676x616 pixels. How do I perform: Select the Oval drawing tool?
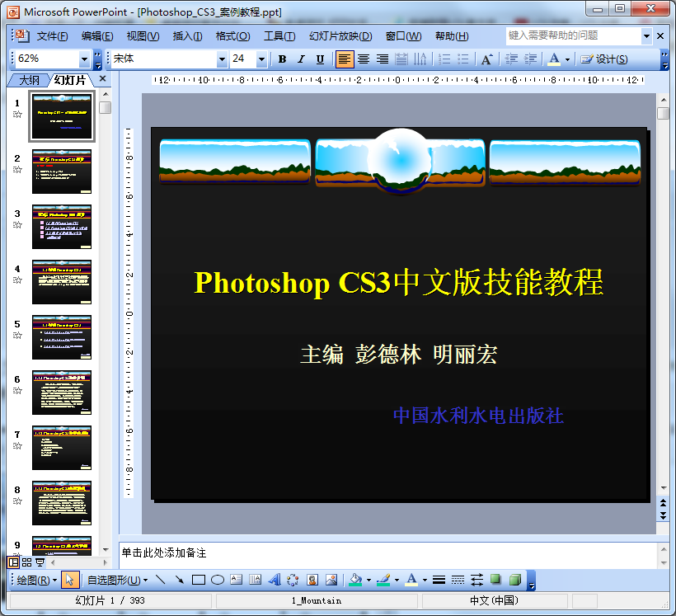coord(218,580)
